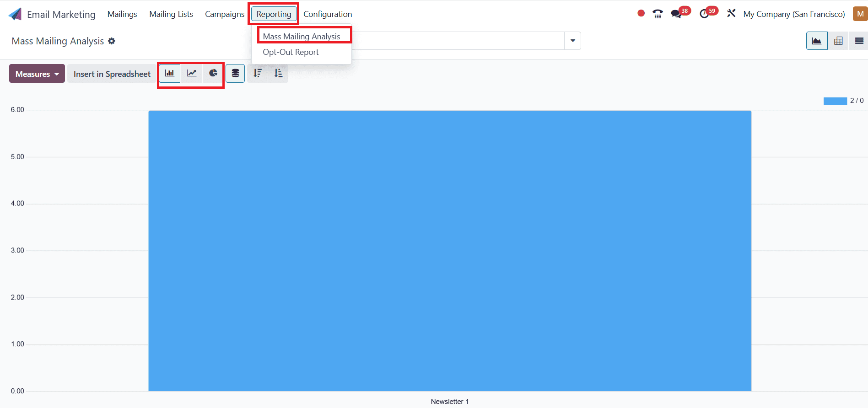868x408 pixels.
Task: Open the messages chat icon with 38 badge
Action: pyautogui.click(x=676, y=14)
